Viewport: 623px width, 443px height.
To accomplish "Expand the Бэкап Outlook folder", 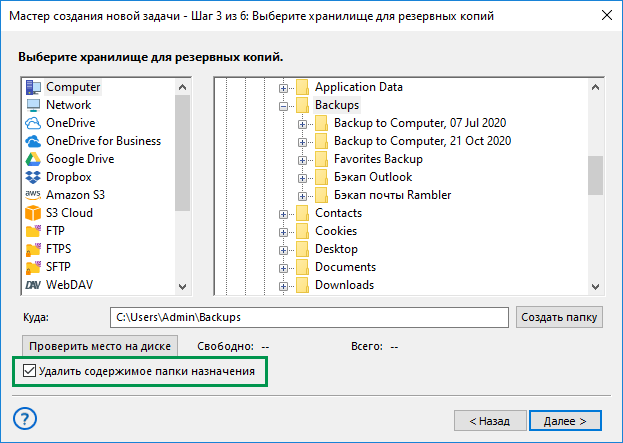I will tap(302, 178).
